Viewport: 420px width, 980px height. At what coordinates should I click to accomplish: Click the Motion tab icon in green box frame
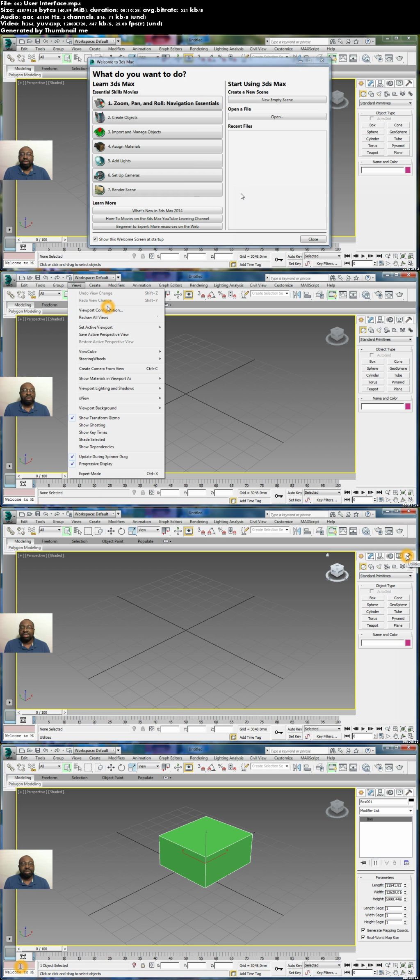pyautogui.click(x=390, y=792)
